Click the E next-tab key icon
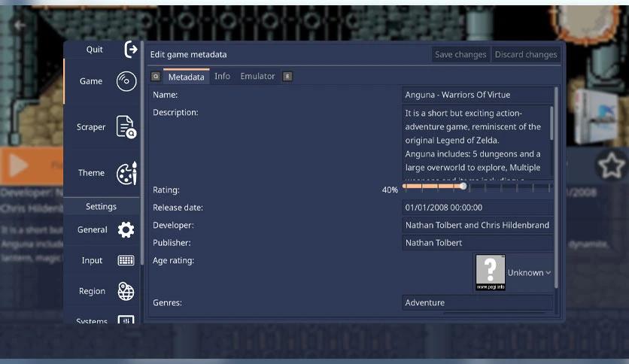Screen dimensions: 629x364 287,76
